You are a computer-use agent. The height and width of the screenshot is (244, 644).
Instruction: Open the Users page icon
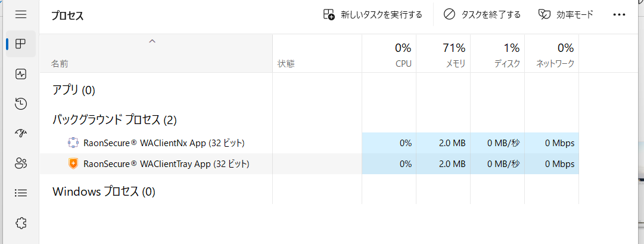tap(21, 163)
